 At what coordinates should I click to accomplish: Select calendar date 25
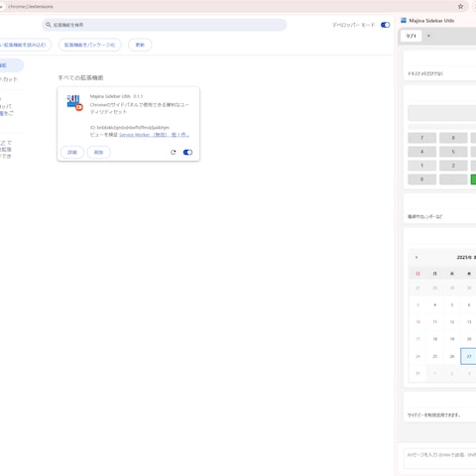pyautogui.click(x=435, y=356)
